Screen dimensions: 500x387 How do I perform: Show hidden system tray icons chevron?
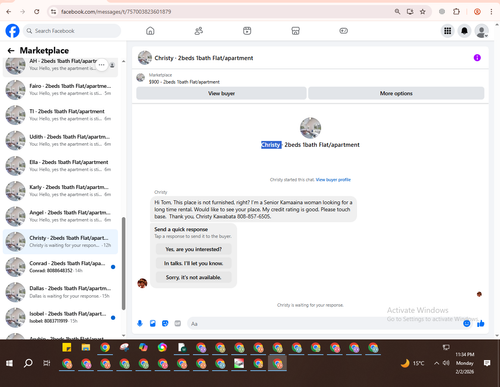pyautogui.click(x=436, y=363)
